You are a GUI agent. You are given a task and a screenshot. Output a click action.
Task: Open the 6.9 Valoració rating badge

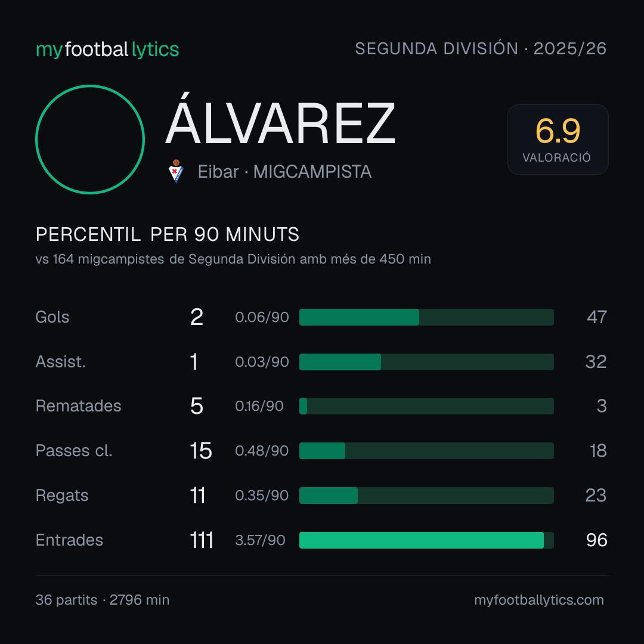coord(558,139)
